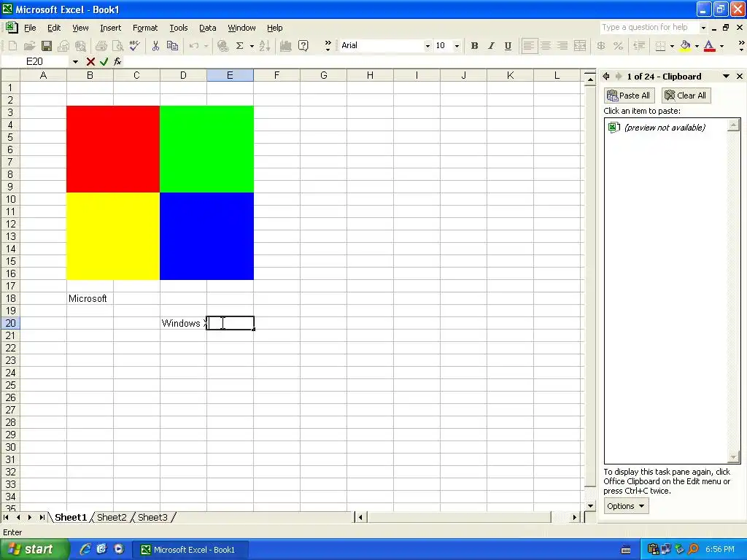Apply fill color with the paint bucket
This screenshot has width=747, height=560.
click(x=686, y=46)
